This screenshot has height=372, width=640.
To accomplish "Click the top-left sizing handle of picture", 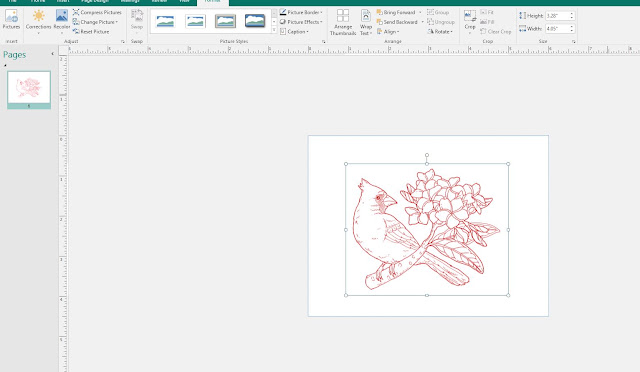I will coord(346,164).
